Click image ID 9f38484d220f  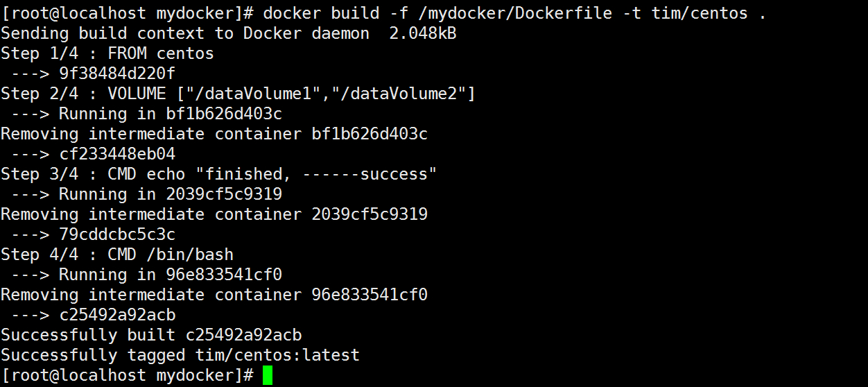(116, 74)
